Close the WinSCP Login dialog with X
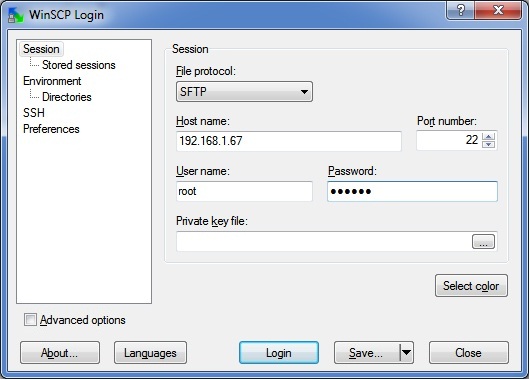The height and width of the screenshot is (380, 530). pos(498,10)
